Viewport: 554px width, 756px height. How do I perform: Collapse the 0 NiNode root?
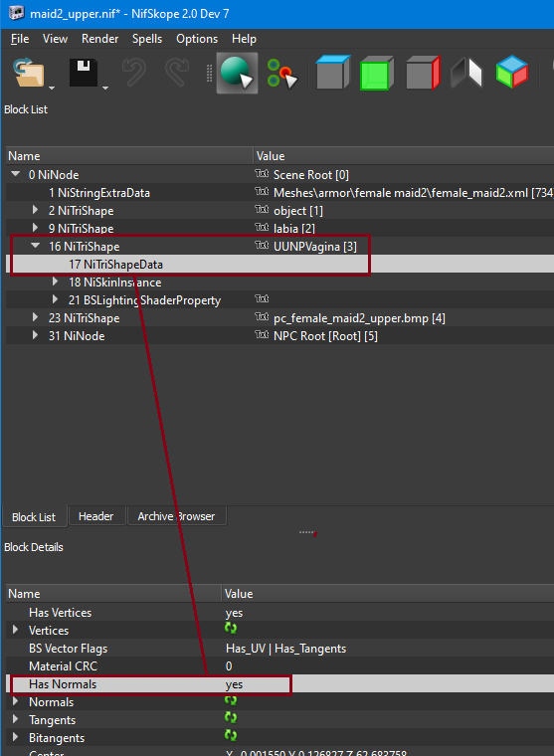pos(16,173)
